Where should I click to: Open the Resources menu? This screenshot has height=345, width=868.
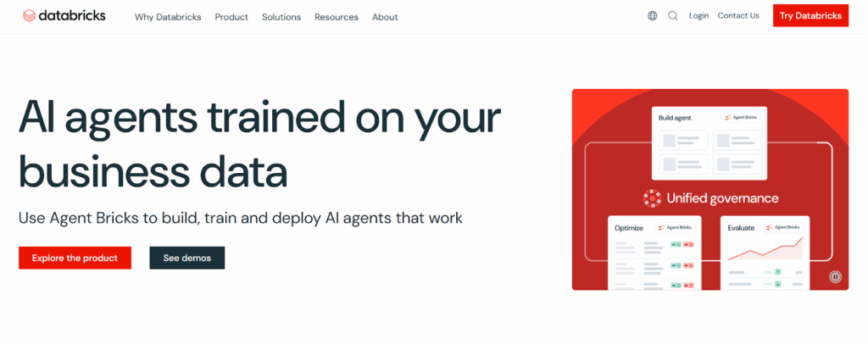pos(336,17)
